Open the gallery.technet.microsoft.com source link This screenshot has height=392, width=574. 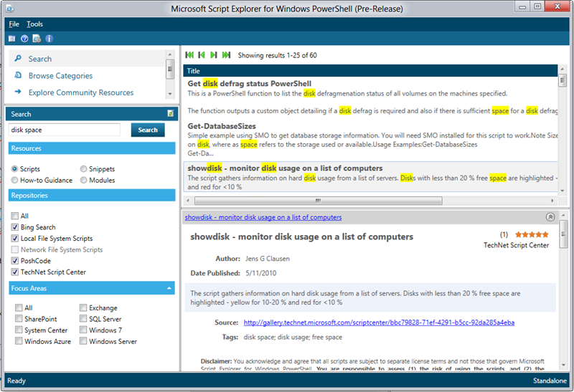[x=379, y=322]
